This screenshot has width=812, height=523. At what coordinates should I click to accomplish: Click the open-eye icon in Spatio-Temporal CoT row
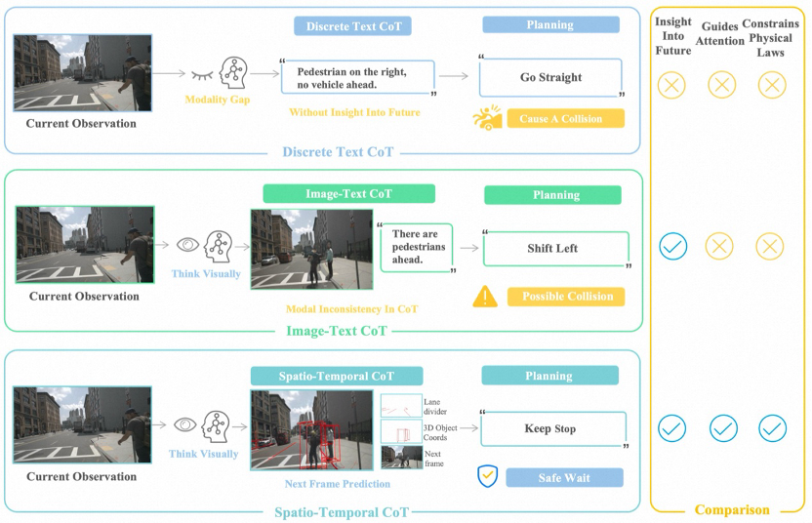[x=184, y=425]
